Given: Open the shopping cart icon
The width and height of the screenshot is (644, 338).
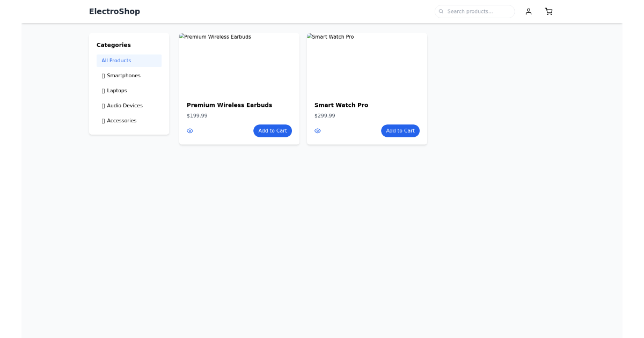Looking at the screenshot, I should [548, 11].
